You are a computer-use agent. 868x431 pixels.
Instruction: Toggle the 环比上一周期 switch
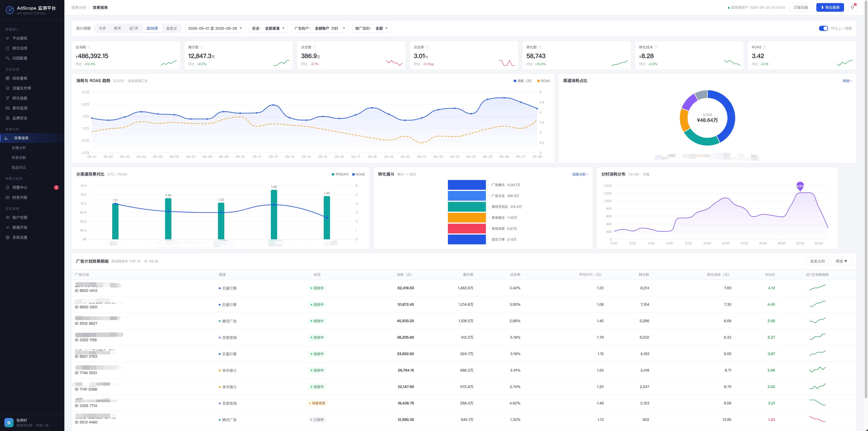pos(823,28)
